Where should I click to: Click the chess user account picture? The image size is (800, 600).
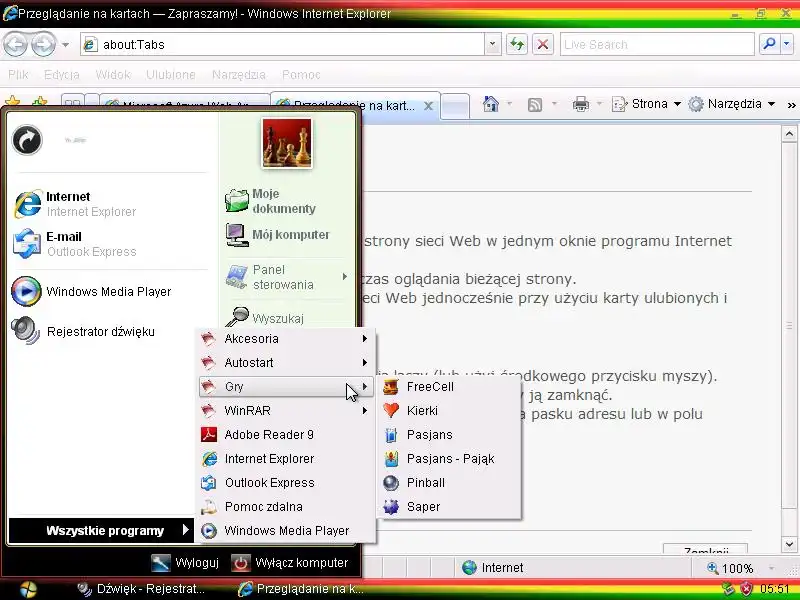(287, 143)
